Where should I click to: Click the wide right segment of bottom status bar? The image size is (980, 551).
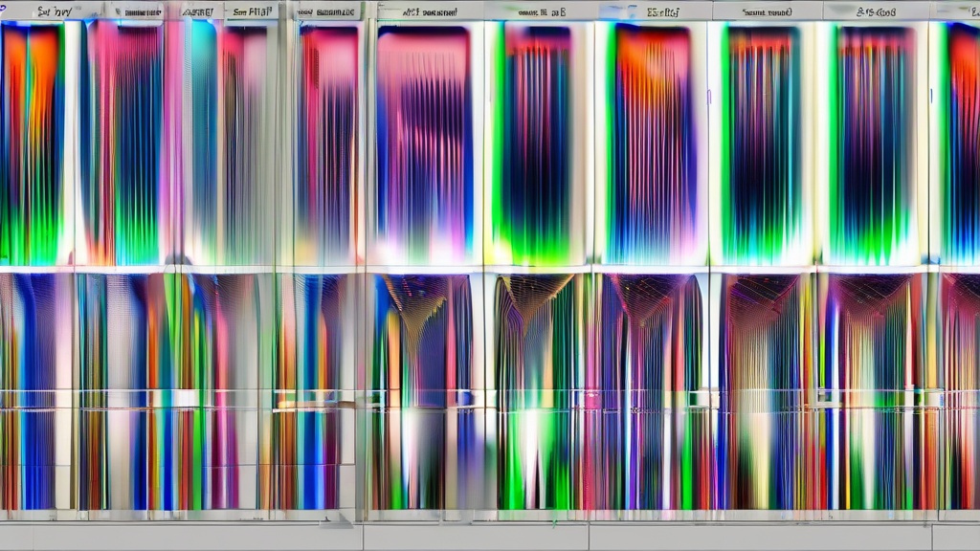pos(761,538)
